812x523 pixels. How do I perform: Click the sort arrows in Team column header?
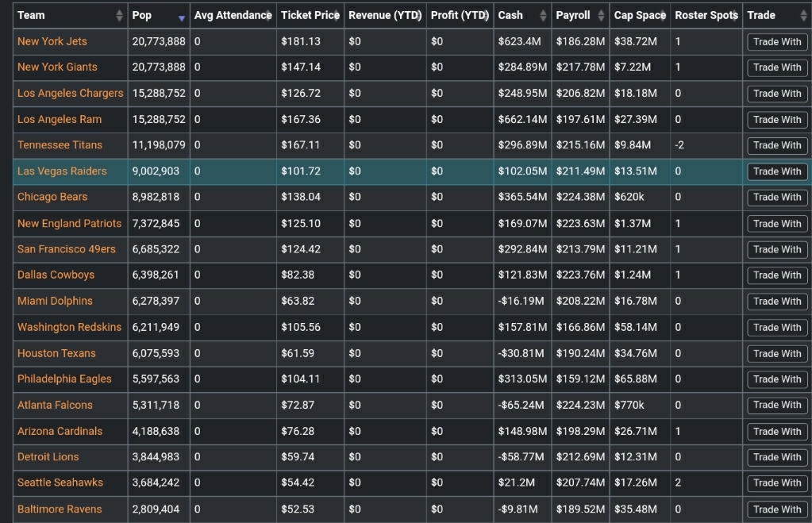click(120, 16)
